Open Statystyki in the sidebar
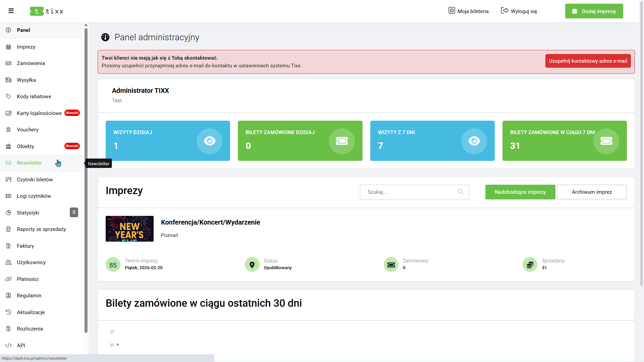Viewport: 644px width, 362px height. pyautogui.click(x=28, y=213)
